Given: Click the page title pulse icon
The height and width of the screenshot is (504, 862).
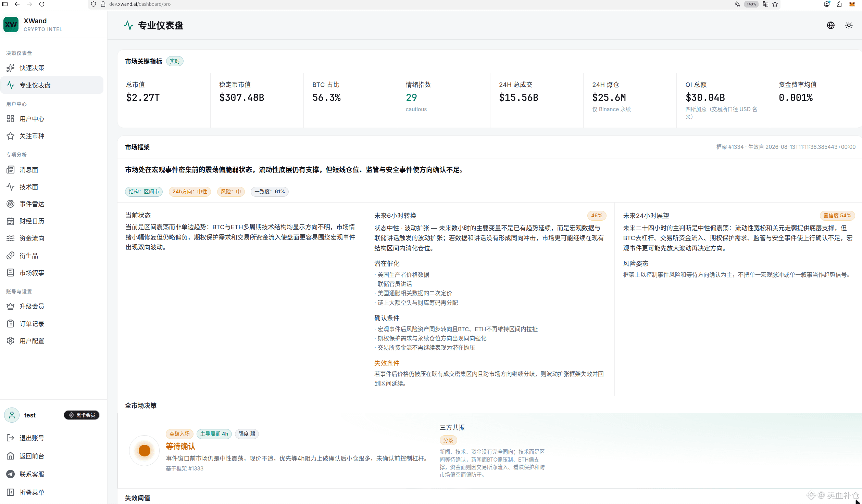Looking at the screenshot, I should (x=129, y=25).
